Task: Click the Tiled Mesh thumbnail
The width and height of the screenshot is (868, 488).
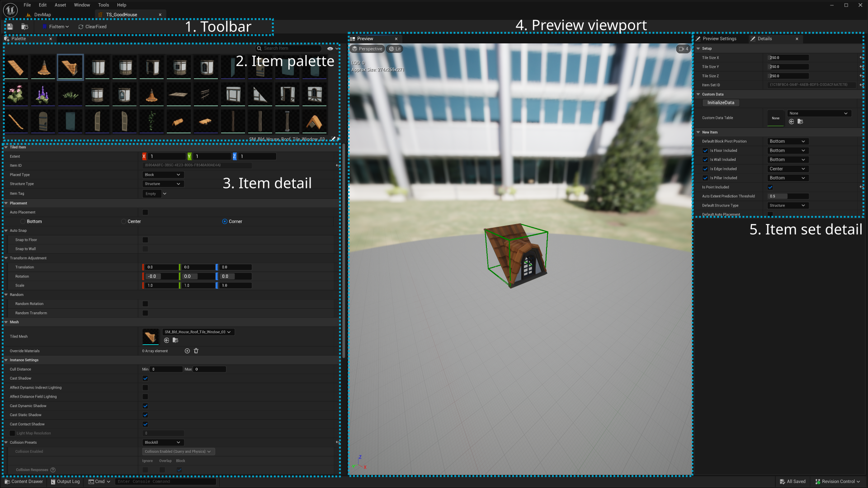Action: (x=151, y=337)
